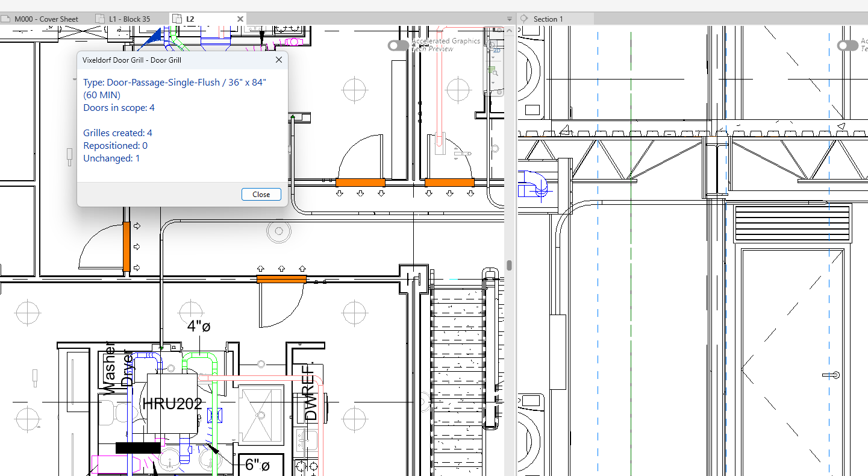Toggle Accelerated Graphics in the Section 1 view

click(848, 46)
